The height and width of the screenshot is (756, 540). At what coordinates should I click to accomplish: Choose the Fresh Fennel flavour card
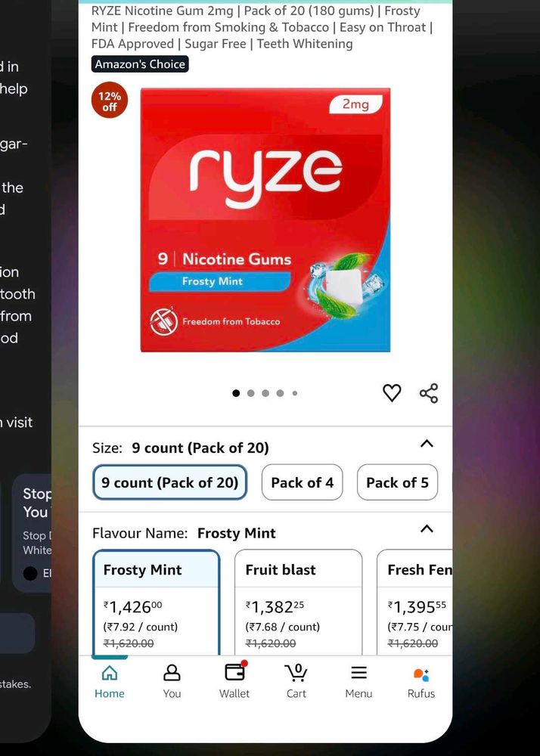(414, 603)
